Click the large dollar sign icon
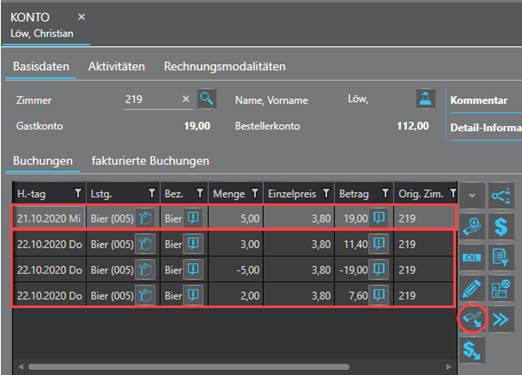The image size is (522, 375). [501, 227]
